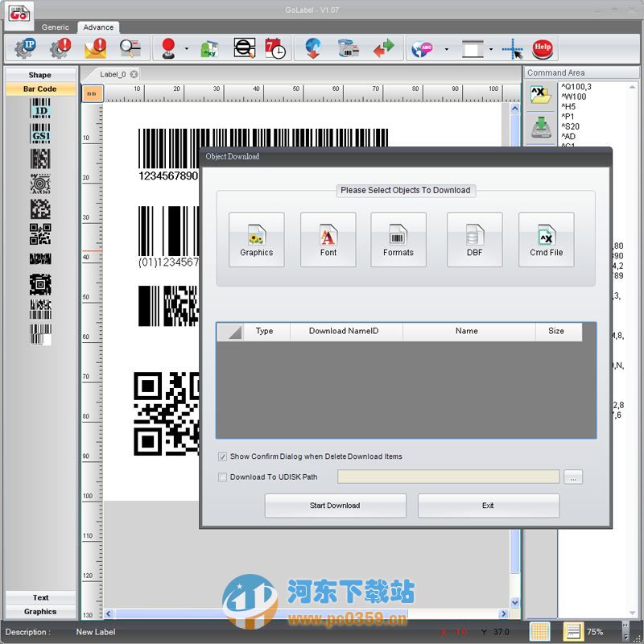Enable Download To UDISK Path
This screenshot has width=644, height=644.
(x=222, y=477)
